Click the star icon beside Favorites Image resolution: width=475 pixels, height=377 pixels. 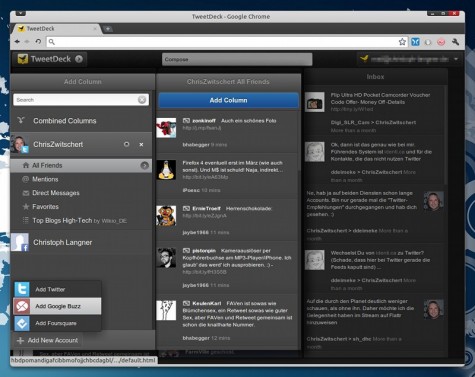click(26, 207)
